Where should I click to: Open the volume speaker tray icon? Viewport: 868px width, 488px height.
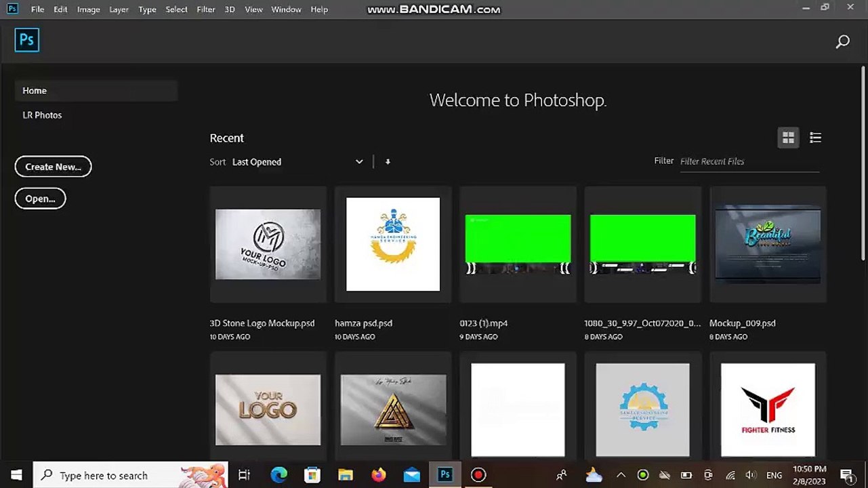tap(751, 475)
